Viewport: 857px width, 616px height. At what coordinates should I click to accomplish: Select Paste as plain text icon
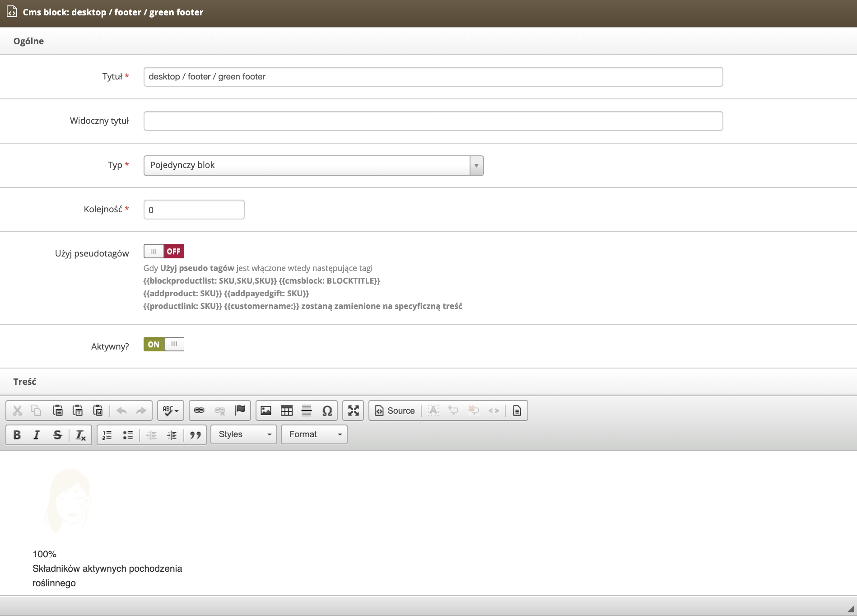click(x=78, y=411)
